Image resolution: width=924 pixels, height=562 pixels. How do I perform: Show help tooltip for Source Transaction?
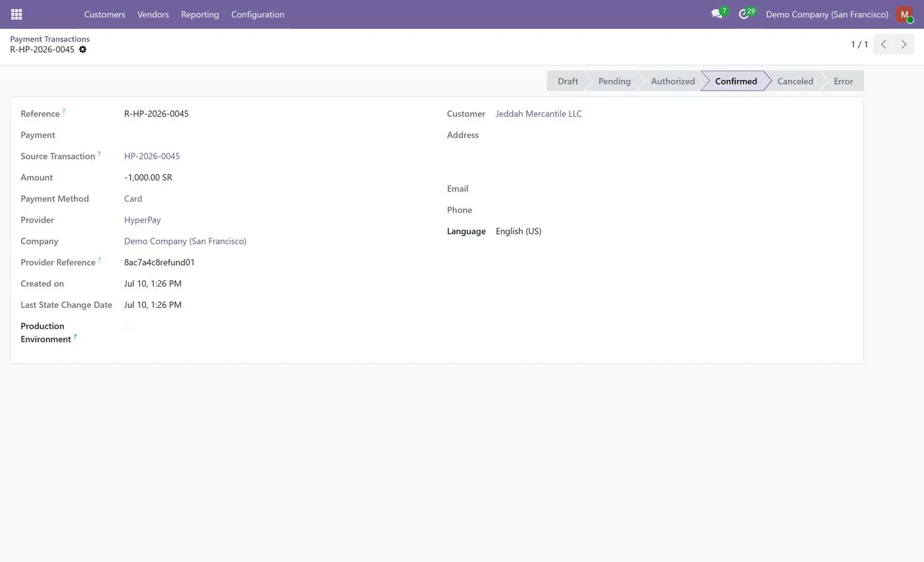point(100,154)
